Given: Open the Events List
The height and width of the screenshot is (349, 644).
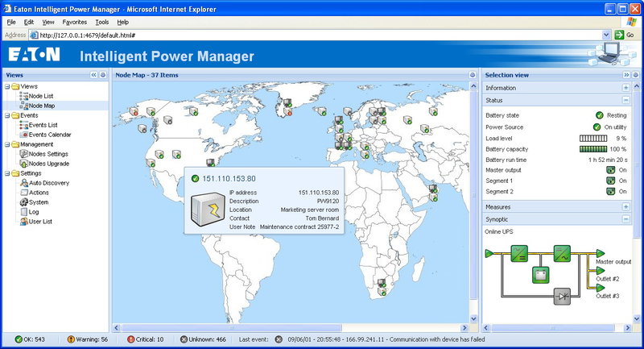Looking at the screenshot, I should (x=43, y=125).
